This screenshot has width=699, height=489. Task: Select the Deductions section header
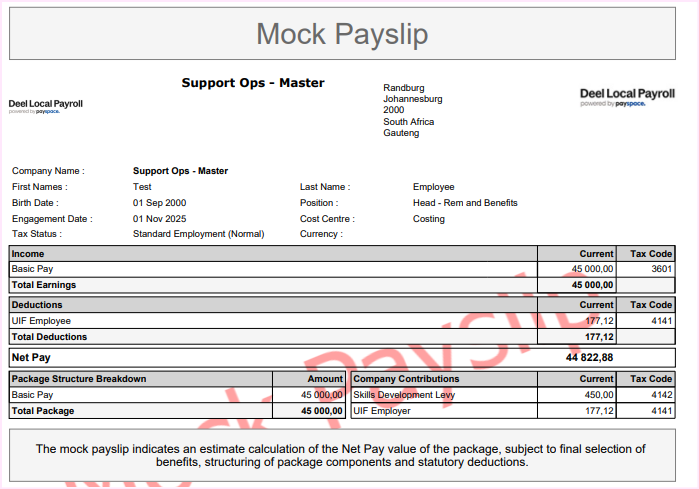coord(37,305)
